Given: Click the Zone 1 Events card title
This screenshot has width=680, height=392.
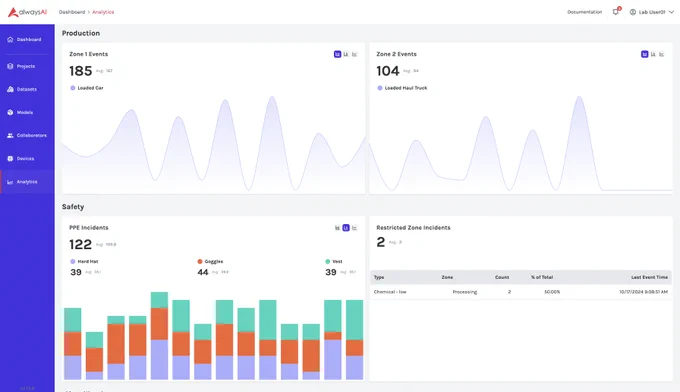Looking at the screenshot, I should pyautogui.click(x=88, y=54).
